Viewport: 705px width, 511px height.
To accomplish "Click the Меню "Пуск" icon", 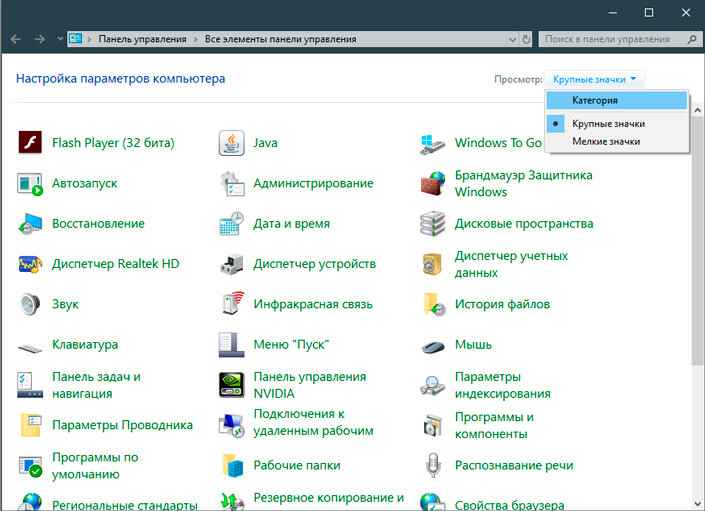I will 232,345.
